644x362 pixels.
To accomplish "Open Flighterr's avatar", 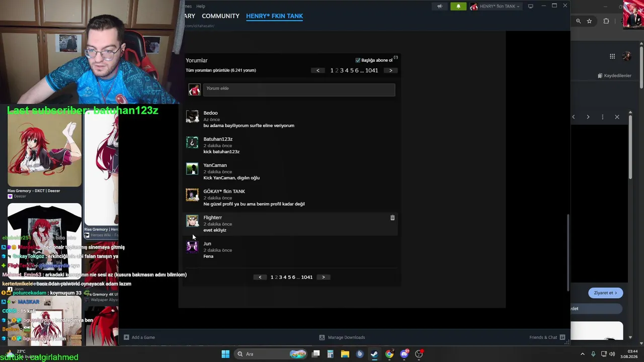I will (192, 221).
